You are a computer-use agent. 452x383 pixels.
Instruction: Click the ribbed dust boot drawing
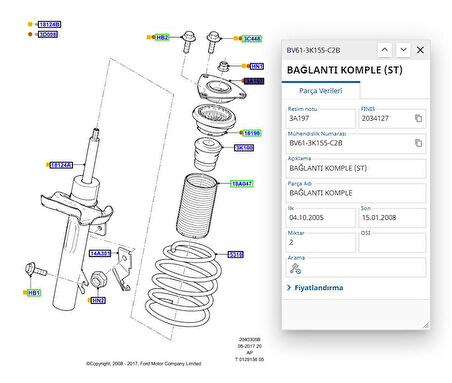point(197,206)
